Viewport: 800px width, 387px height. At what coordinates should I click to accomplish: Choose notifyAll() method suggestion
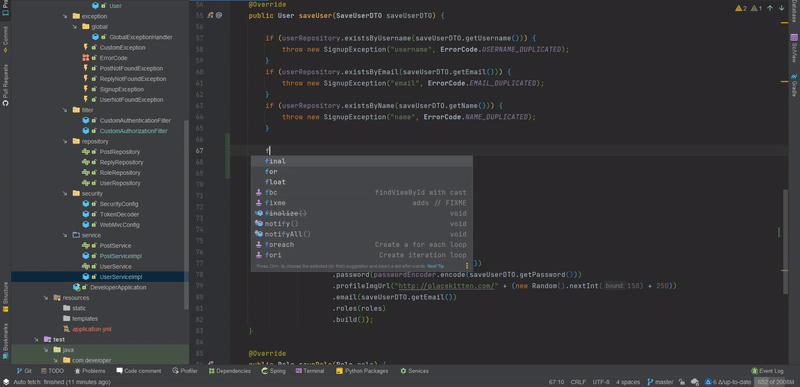coord(362,234)
